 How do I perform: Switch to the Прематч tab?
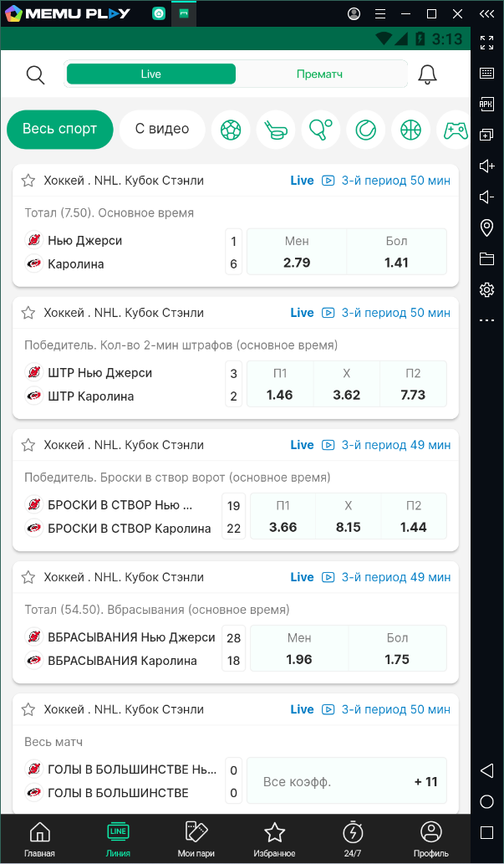(320, 74)
